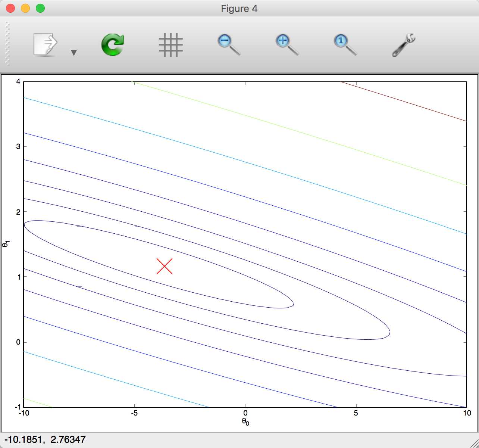Click the y-axis tick label 4

point(18,81)
